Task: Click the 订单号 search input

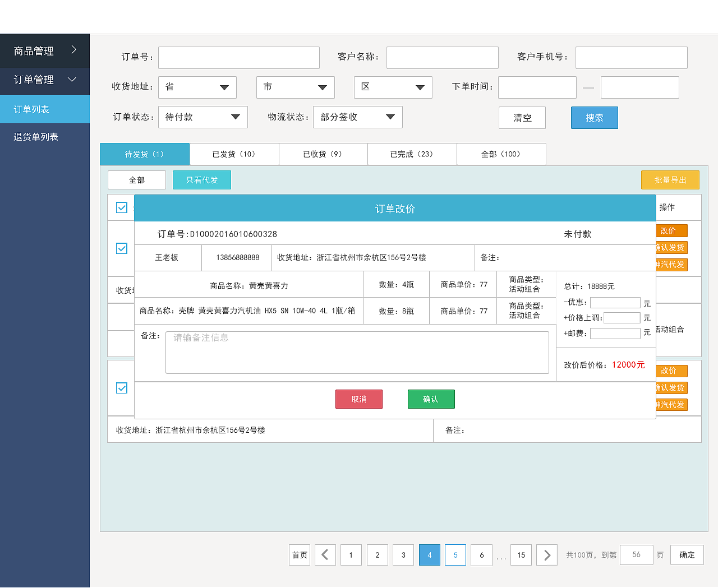Action: coord(239,58)
